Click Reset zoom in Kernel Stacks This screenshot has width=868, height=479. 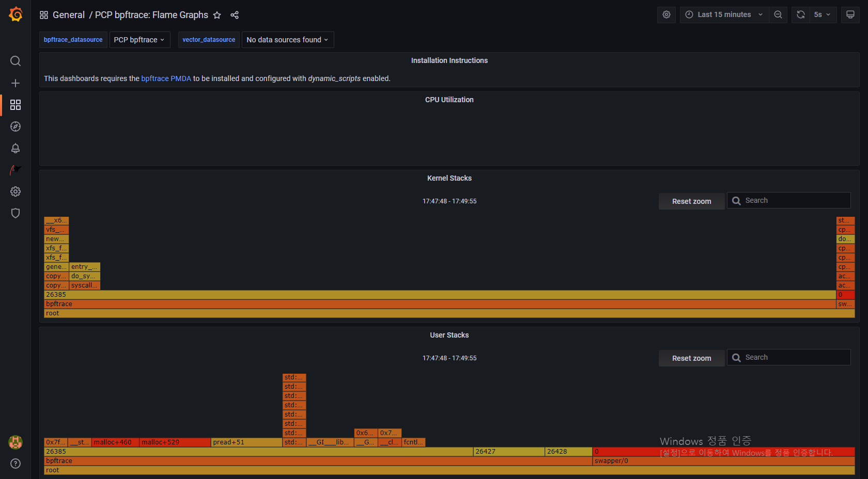(x=691, y=201)
